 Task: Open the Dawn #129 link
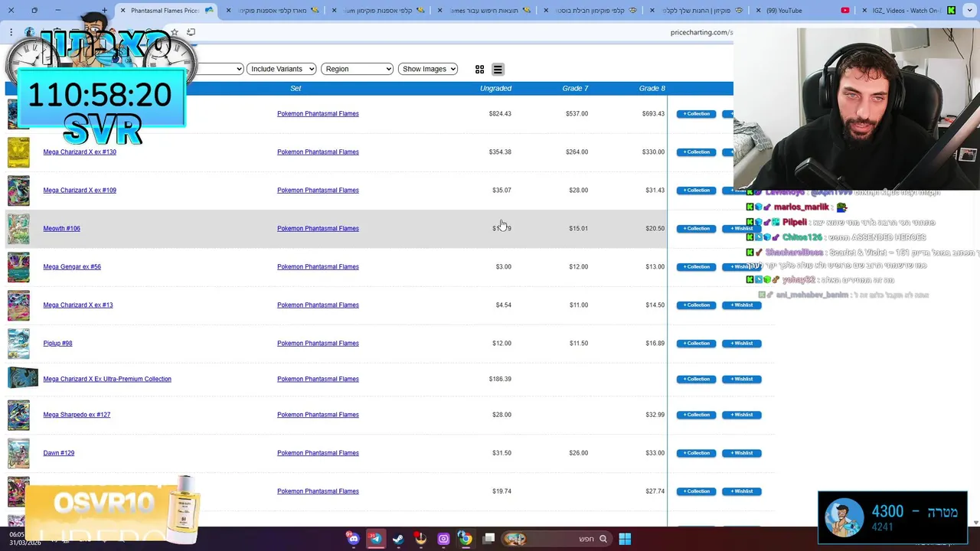pos(59,453)
